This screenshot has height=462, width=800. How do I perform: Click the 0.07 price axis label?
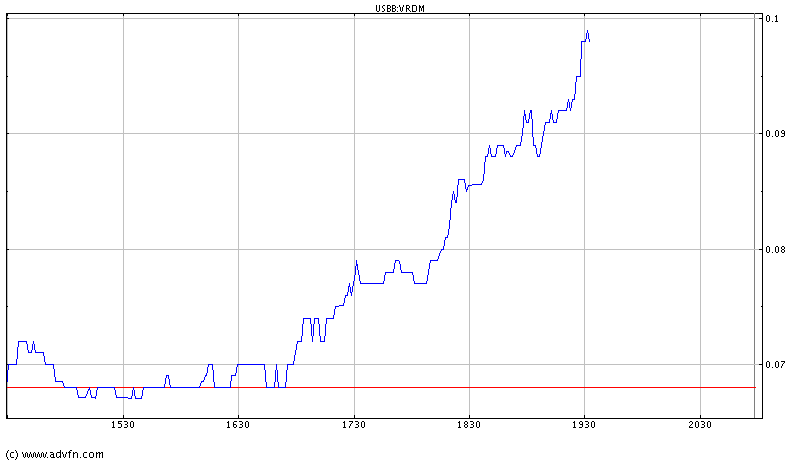pyautogui.click(x=775, y=365)
